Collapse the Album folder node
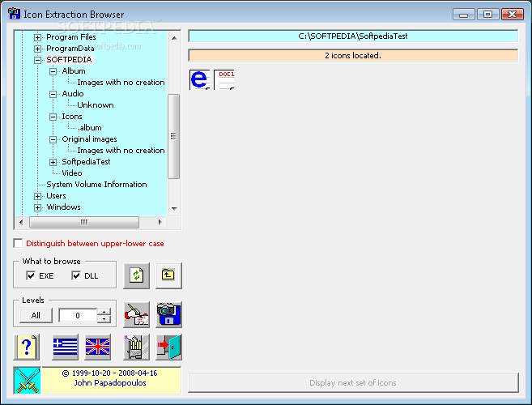The height and width of the screenshot is (405, 532). point(53,71)
